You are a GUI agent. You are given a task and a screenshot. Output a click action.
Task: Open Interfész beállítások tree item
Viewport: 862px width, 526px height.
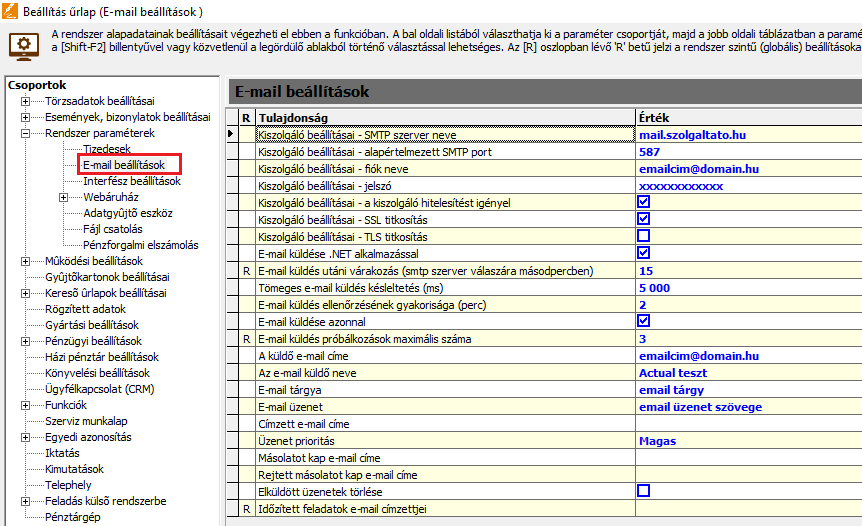pyautogui.click(x=131, y=181)
